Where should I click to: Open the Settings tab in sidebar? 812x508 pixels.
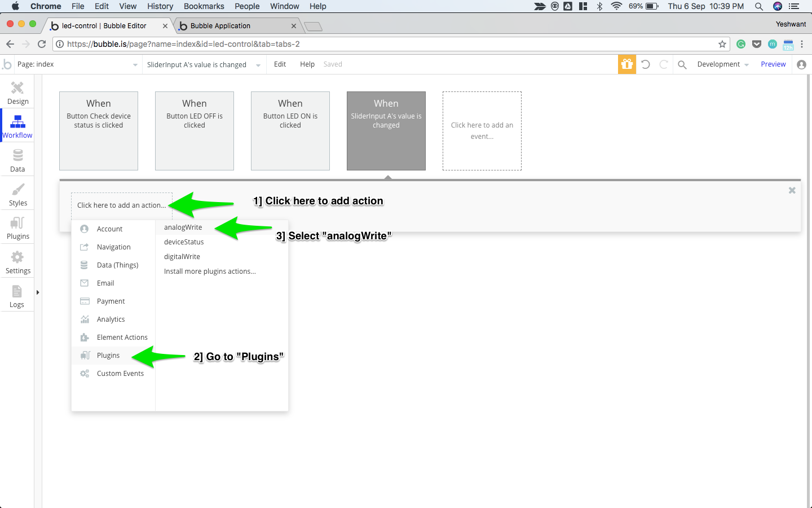click(x=17, y=262)
